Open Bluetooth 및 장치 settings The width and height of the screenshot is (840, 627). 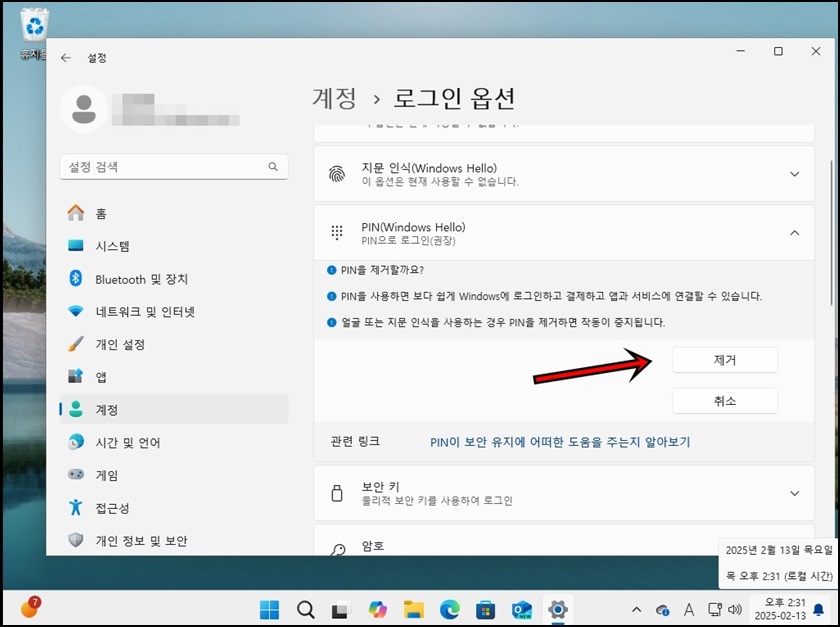pyautogui.click(x=174, y=279)
